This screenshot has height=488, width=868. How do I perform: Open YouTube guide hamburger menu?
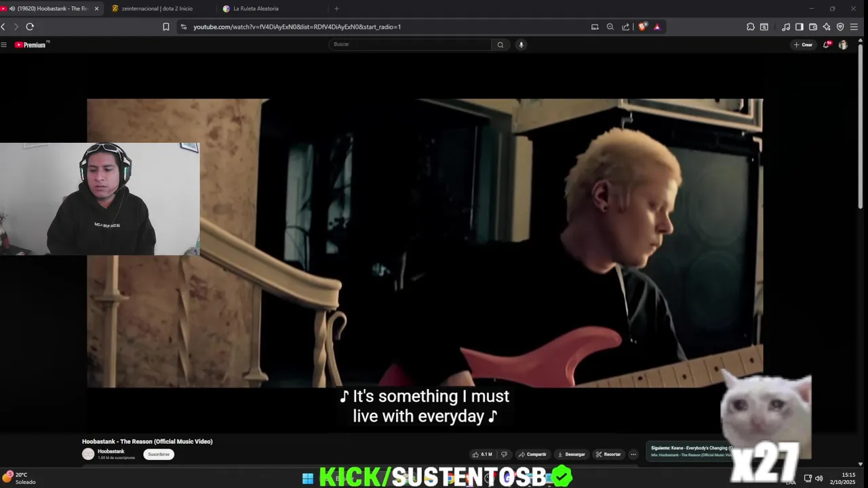(x=3, y=45)
